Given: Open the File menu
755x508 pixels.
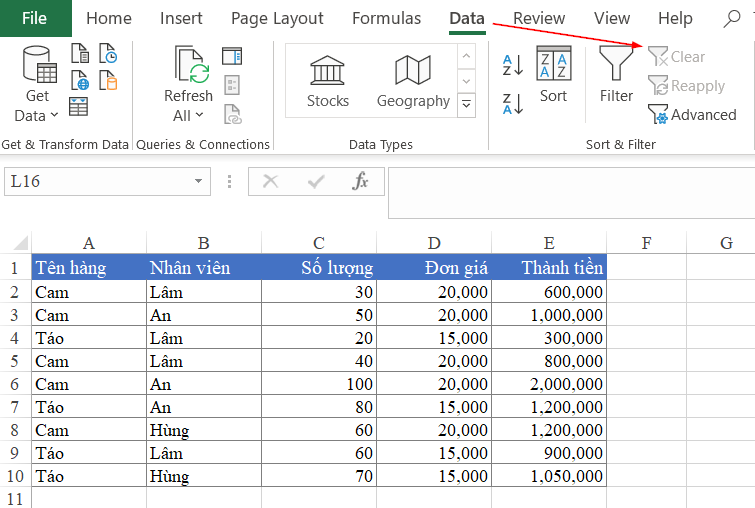Looking at the screenshot, I should click(x=34, y=18).
